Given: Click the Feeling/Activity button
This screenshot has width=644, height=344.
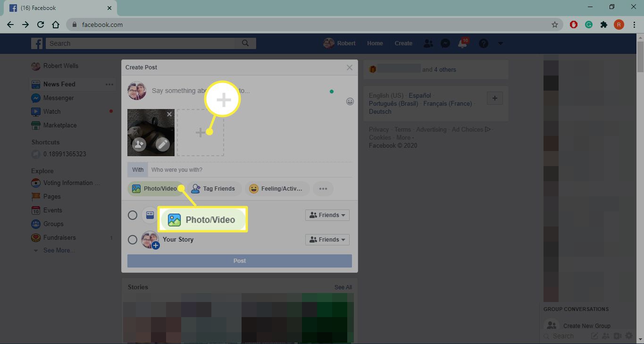Looking at the screenshot, I should click(x=277, y=189).
